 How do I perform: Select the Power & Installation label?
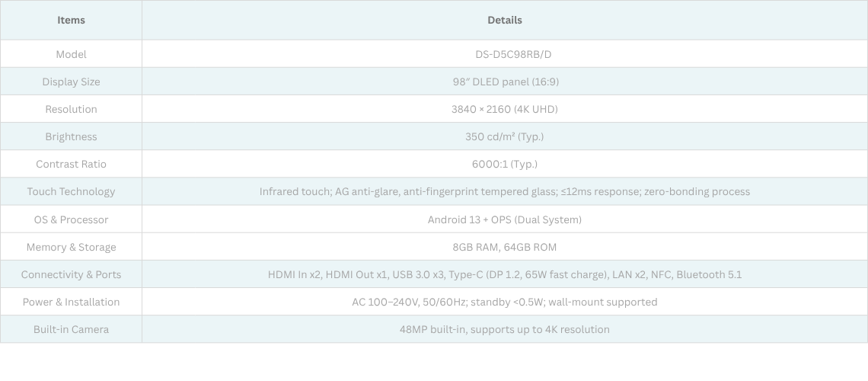tap(71, 302)
